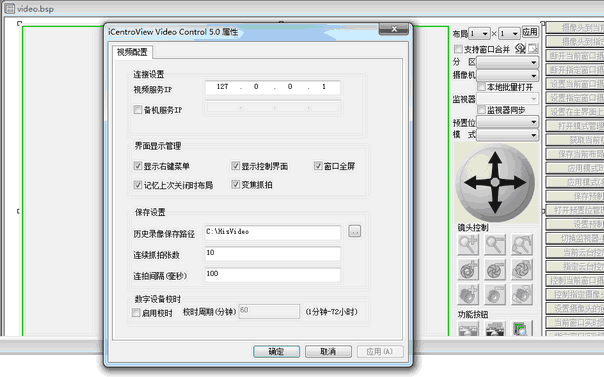This screenshot has width=604, height=377.
Task: Click the browse "..." button for save path
Action: (x=354, y=231)
